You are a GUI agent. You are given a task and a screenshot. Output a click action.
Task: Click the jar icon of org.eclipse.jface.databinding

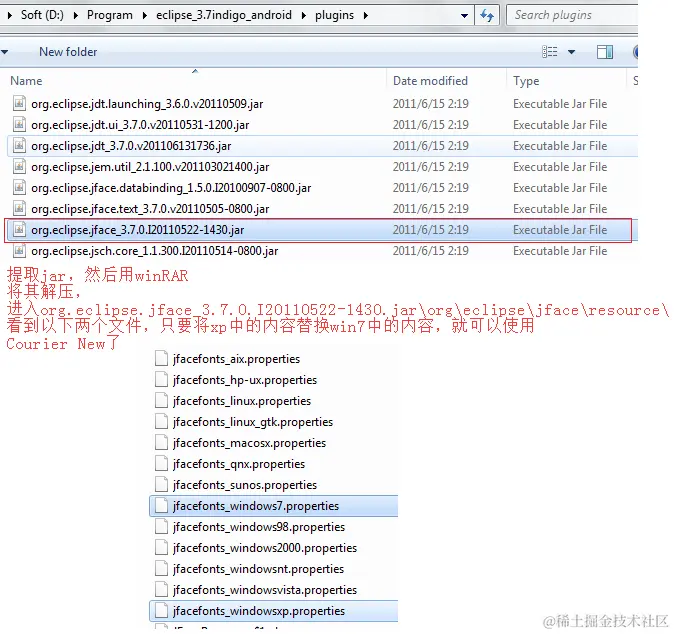[19, 187]
